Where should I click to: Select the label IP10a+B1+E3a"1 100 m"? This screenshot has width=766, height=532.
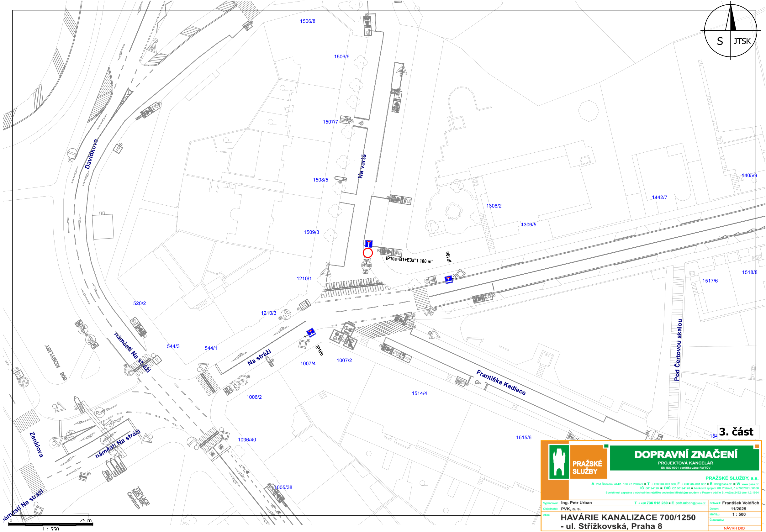[410, 260]
